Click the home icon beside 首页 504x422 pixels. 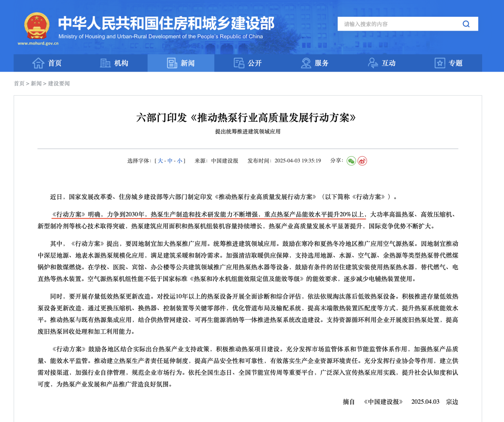pos(38,63)
